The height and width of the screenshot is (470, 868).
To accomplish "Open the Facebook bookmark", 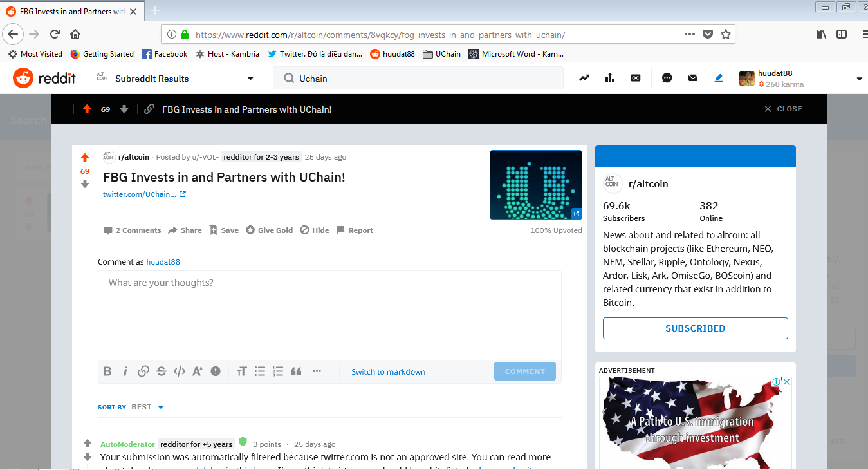I will [165, 54].
